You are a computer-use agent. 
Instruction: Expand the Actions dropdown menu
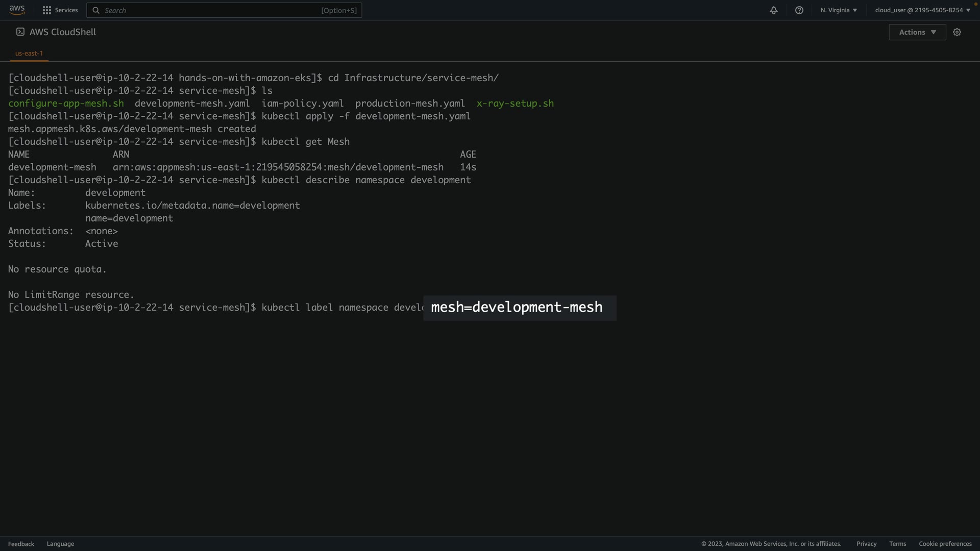point(917,32)
